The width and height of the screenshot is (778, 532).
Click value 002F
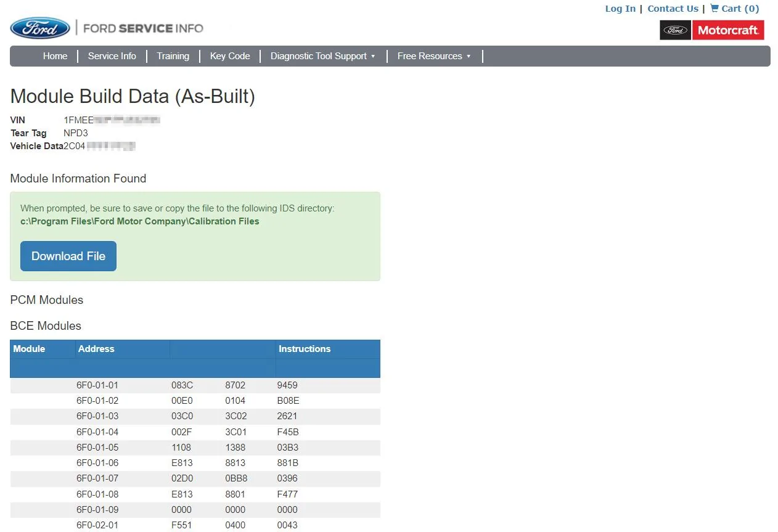click(x=181, y=432)
